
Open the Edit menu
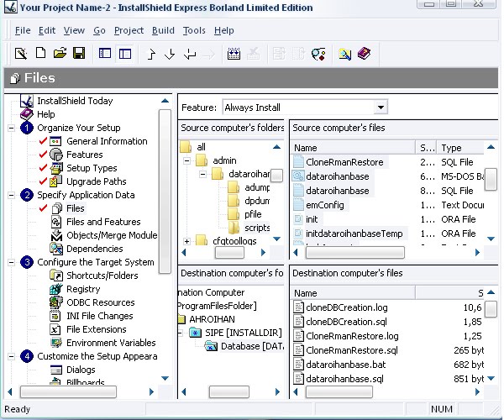pyautogui.click(x=47, y=30)
